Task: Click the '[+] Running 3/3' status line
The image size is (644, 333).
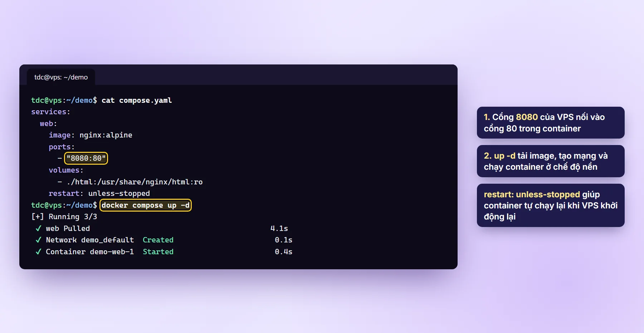Action: 64,217
